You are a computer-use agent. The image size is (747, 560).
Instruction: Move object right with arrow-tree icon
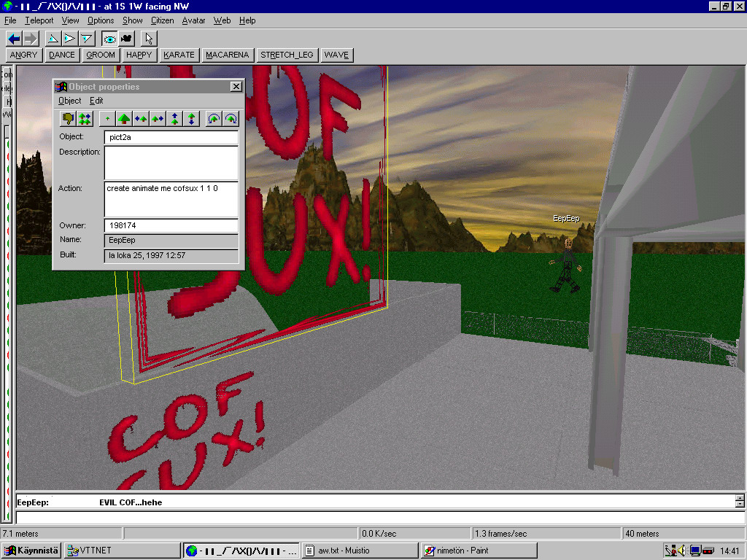click(x=157, y=118)
